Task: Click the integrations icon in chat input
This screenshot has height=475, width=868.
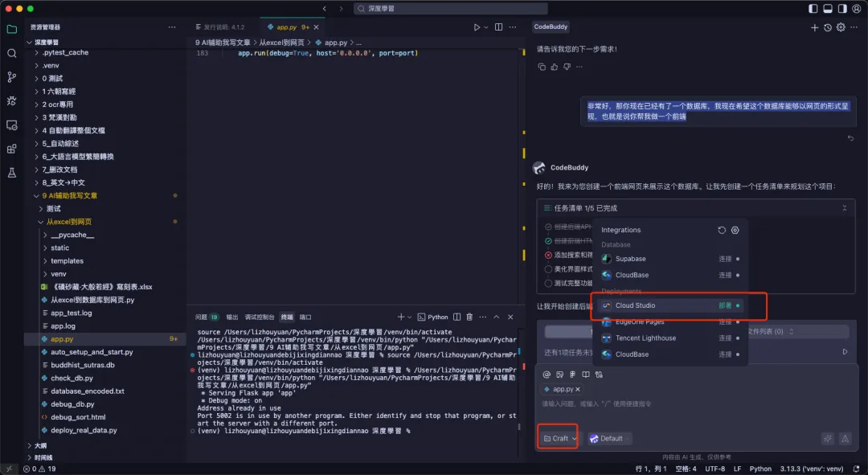Action: [599, 375]
